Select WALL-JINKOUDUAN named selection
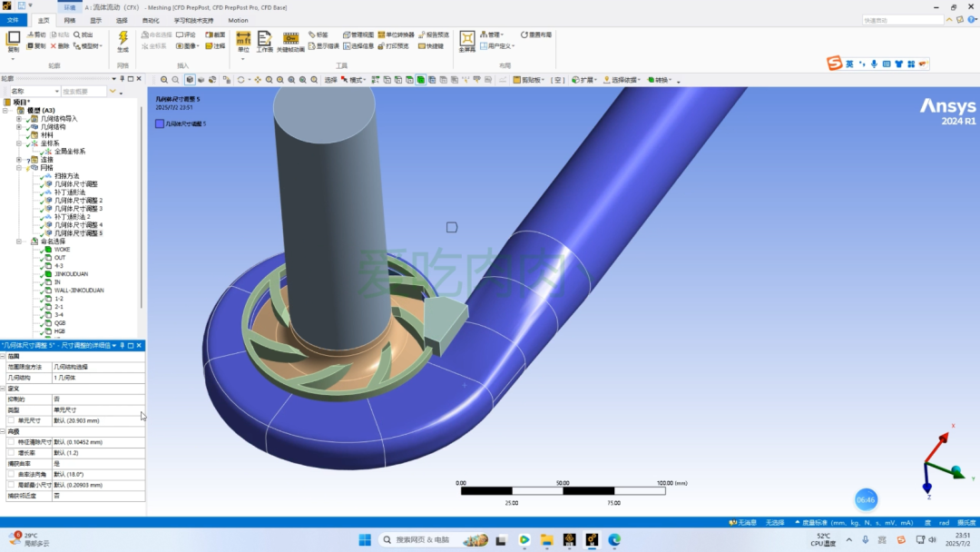Viewport: 980px width, 552px height. (x=79, y=290)
